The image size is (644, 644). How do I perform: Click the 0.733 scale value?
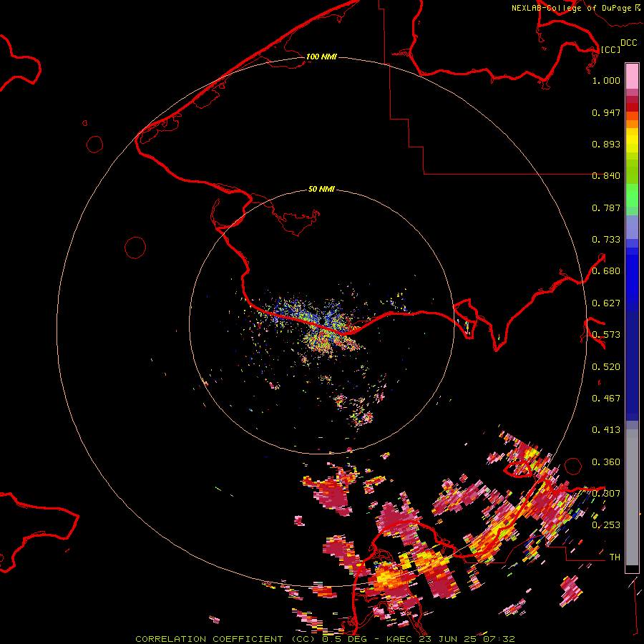pos(606,240)
